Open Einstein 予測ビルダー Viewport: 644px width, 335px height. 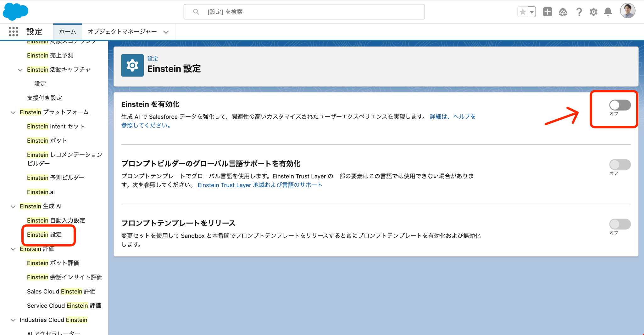(56, 178)
